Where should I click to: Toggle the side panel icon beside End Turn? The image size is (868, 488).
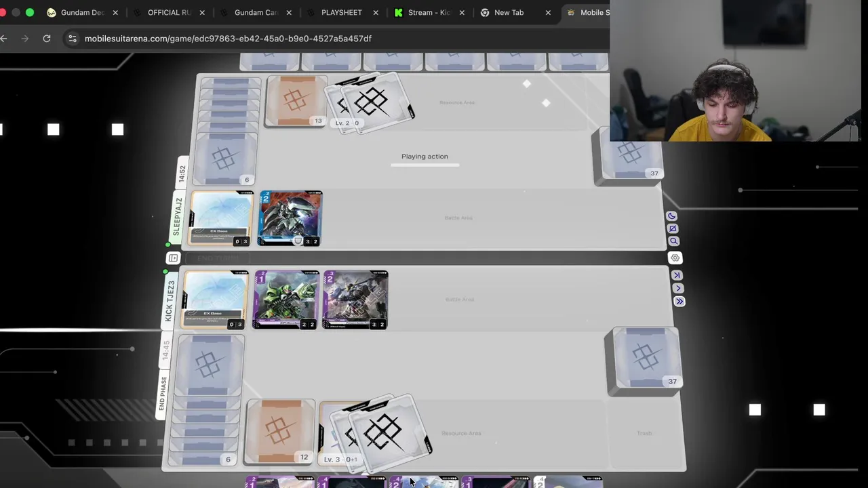[173, 258]
